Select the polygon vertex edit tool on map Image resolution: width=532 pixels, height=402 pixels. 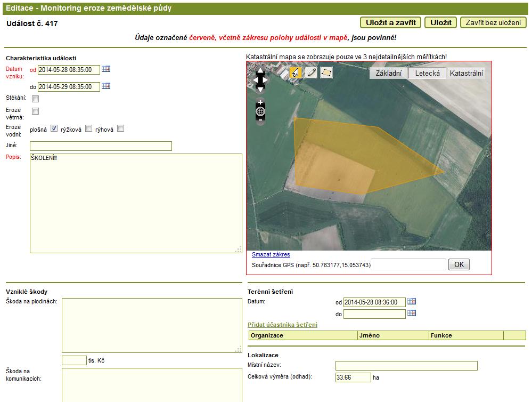[x=326, y=73]
